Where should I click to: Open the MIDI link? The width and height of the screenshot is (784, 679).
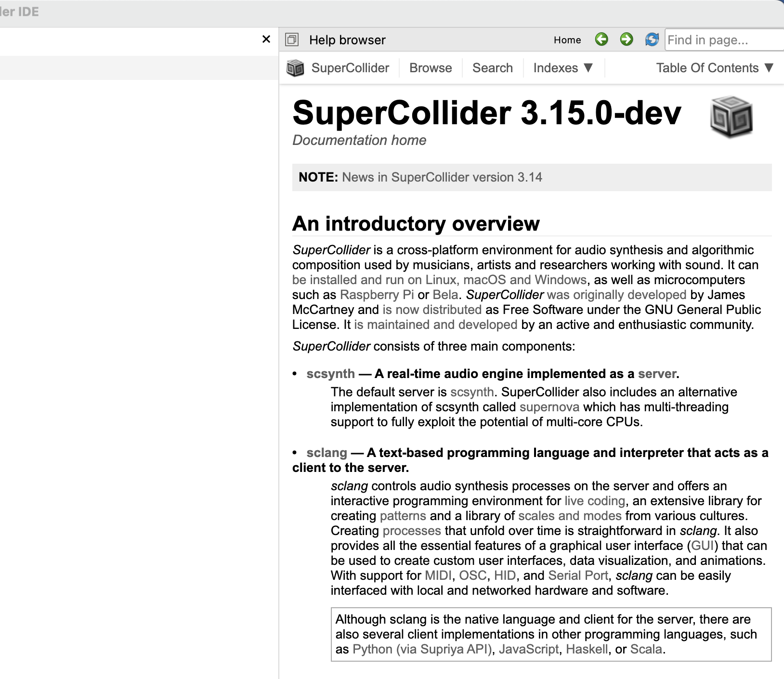click(438, 575)
